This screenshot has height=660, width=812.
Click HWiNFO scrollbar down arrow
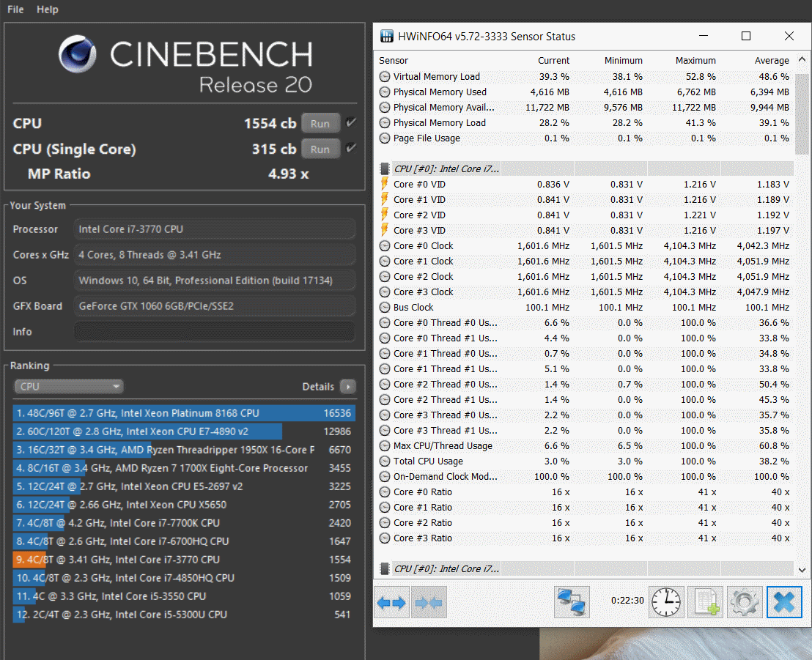click(x=802, y=570)
